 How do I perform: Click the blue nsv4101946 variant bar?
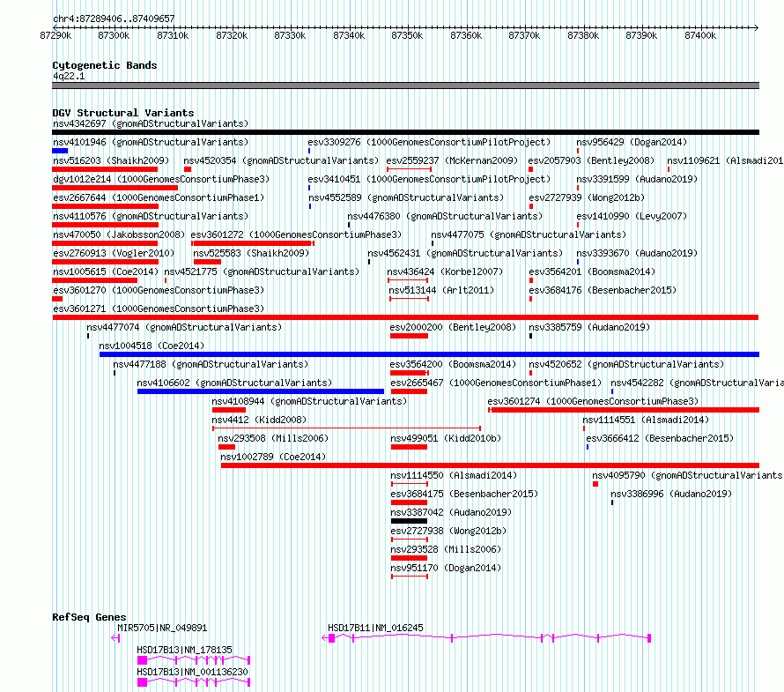(x=60, y=151)
